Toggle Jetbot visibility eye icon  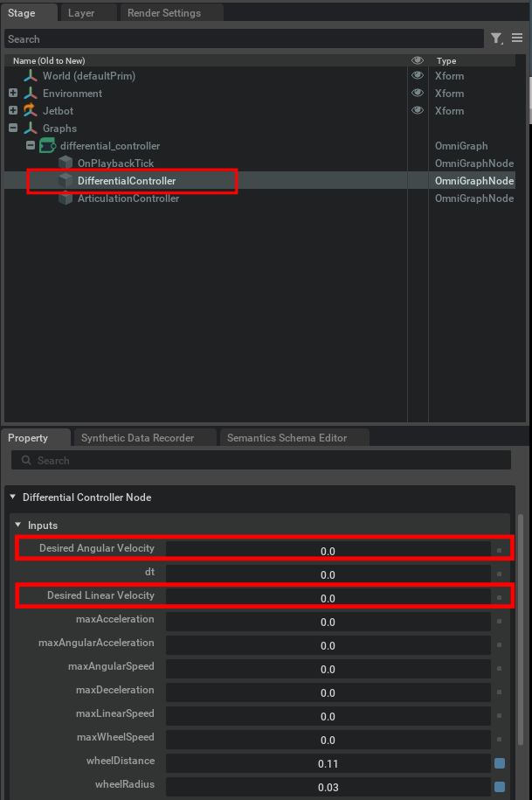418,111
